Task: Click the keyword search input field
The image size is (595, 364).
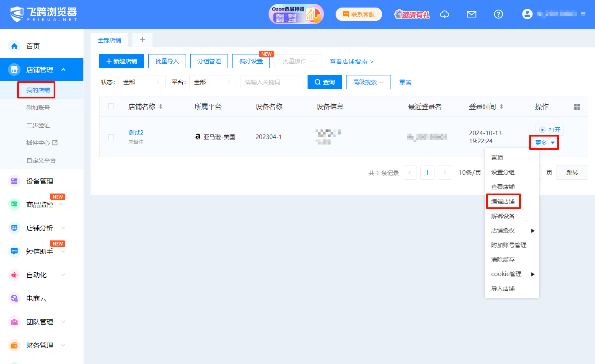Action: [x=272, y=82]
